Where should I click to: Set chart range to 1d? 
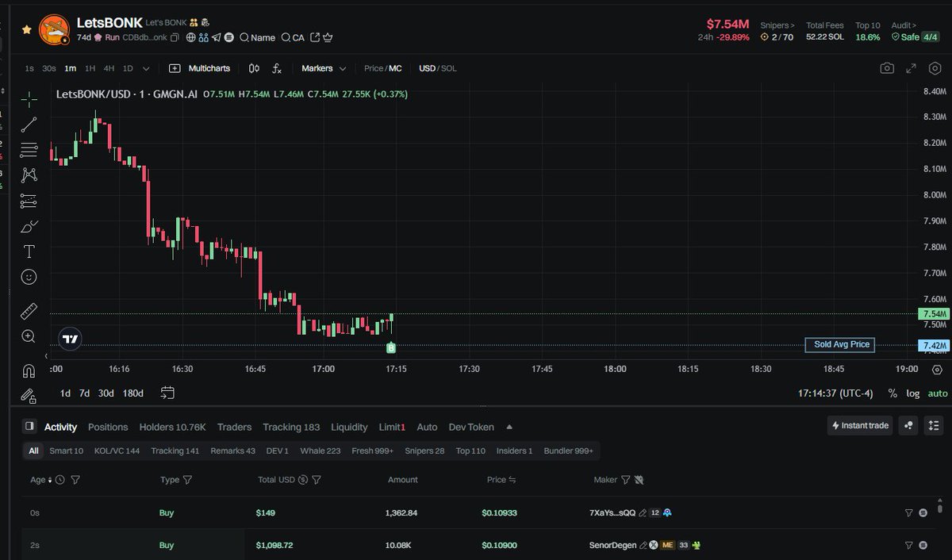click(x=65, y=393)
